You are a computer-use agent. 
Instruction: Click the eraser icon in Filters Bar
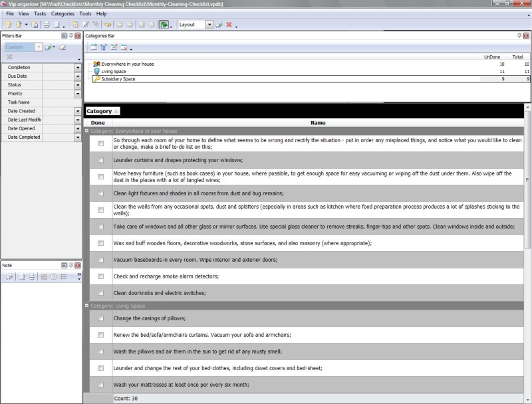pos(63,47)
